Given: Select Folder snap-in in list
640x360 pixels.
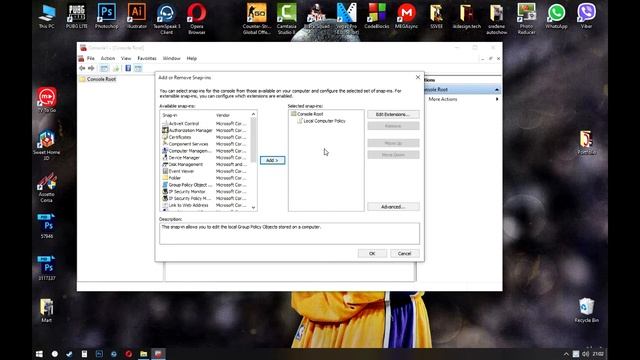Looking at the screenshot, I should tap(174, 178).
